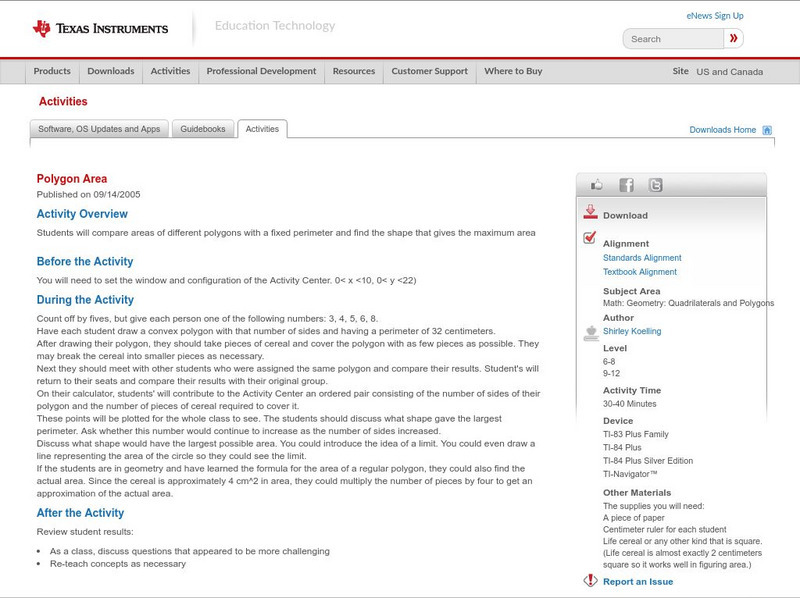Image resolution: width=800 pixels, height=598 pixels.
Task: Click the Report an Issue alert icon
Action: coord(590,581)
